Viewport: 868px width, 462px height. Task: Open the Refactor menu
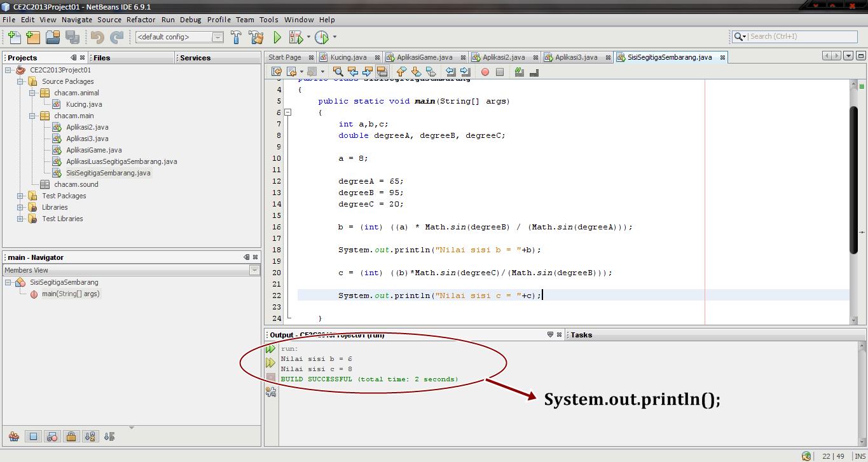tap(141, 20)
